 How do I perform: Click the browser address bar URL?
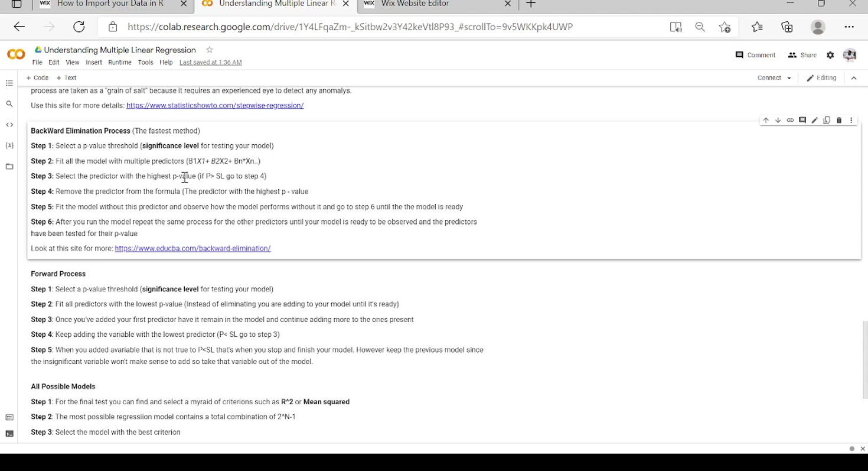350,27
